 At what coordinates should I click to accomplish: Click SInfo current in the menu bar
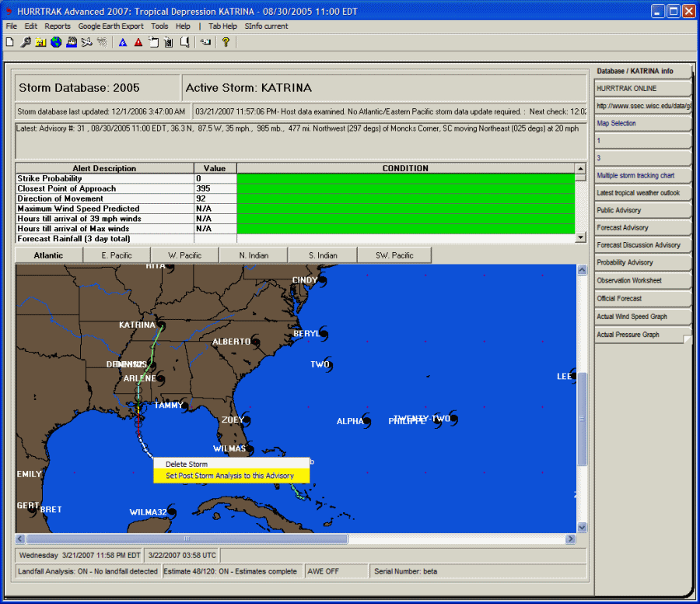[x=266, y=26]
